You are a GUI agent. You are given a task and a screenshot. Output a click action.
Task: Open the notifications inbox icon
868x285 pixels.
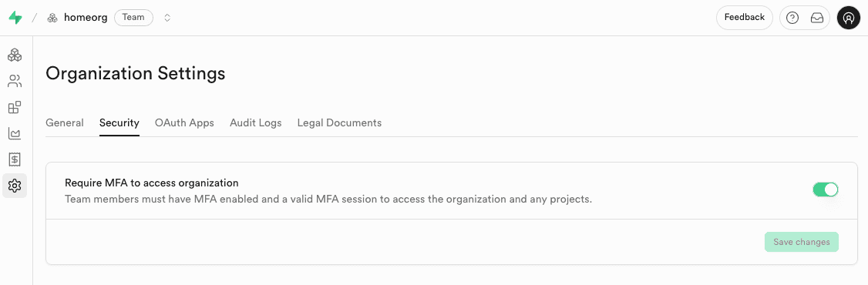817,18
